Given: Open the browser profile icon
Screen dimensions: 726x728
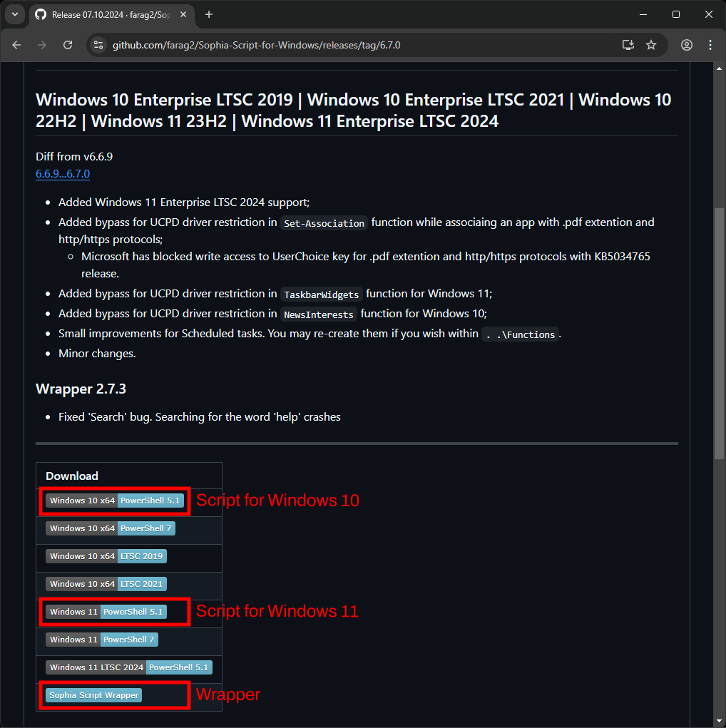Looking at the screenshot, I should (687, 45).
